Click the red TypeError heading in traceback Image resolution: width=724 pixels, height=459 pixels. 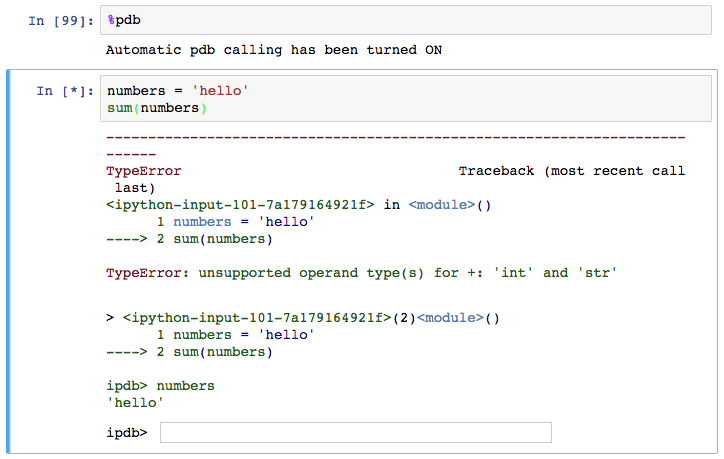coord(143,171)
